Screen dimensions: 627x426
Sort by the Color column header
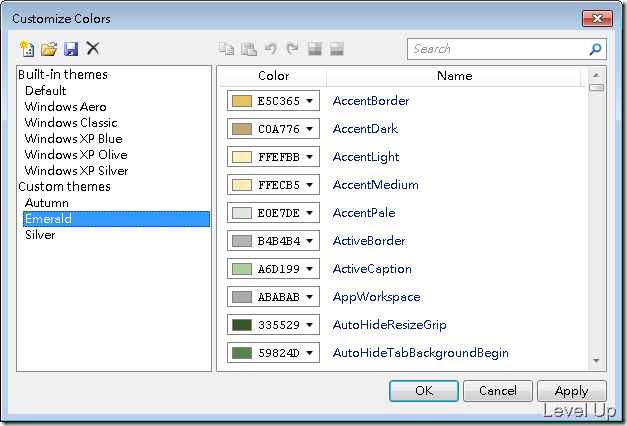coord(273,76)
